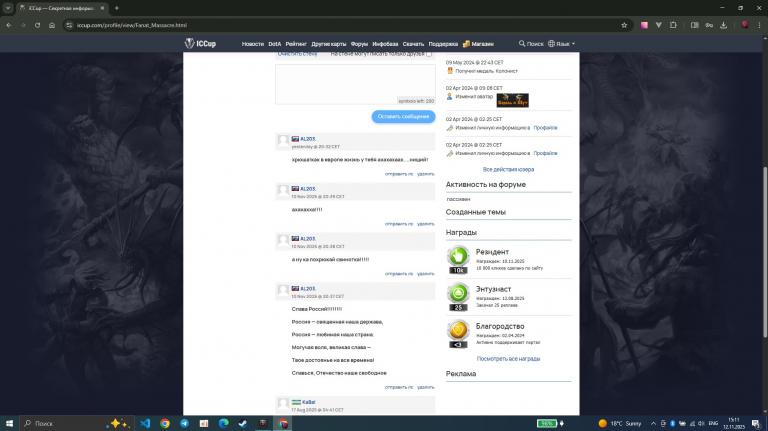Open the browser three-dot menu
Screen dimensions: 768x431
pyautogui.click(x=760, y=25)
